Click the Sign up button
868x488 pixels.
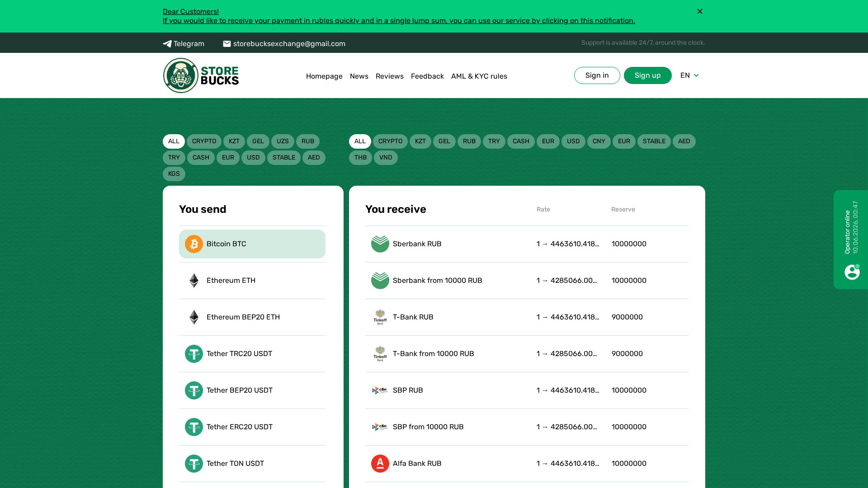point(647,75)
